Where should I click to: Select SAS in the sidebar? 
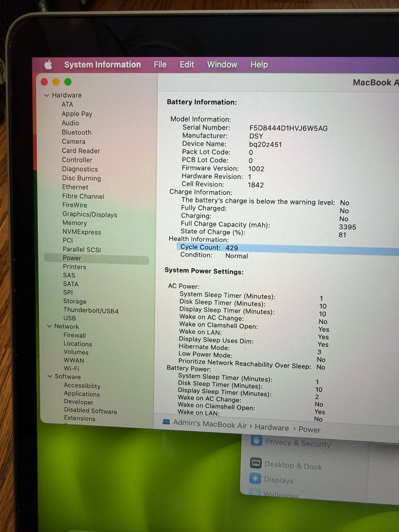click(69, 275)
